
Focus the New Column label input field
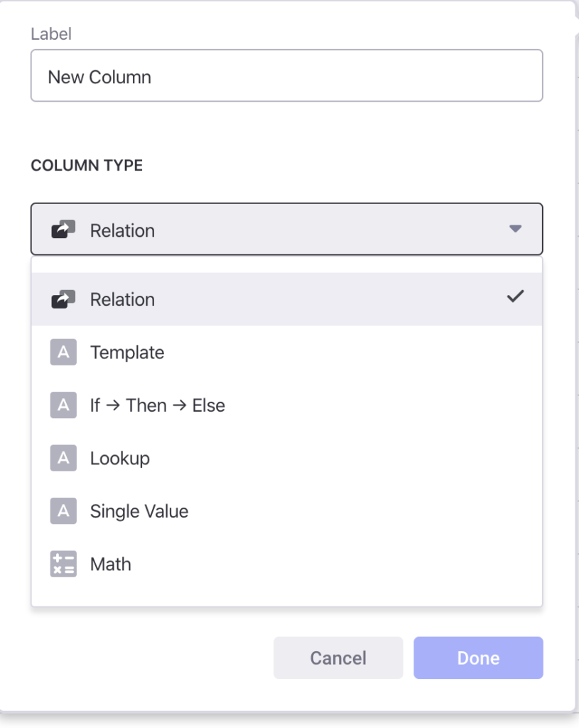pyautogui.click(x=287, y=75)
